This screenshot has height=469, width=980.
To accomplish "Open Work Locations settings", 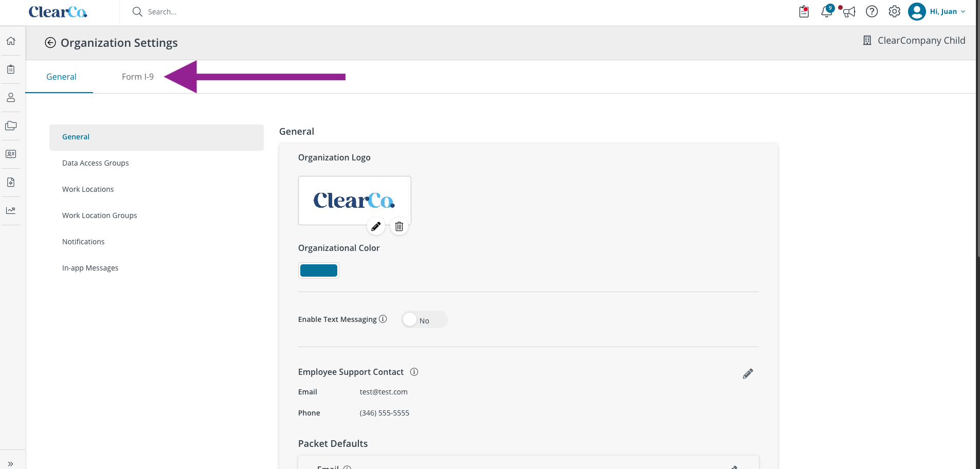I will 88,189.
